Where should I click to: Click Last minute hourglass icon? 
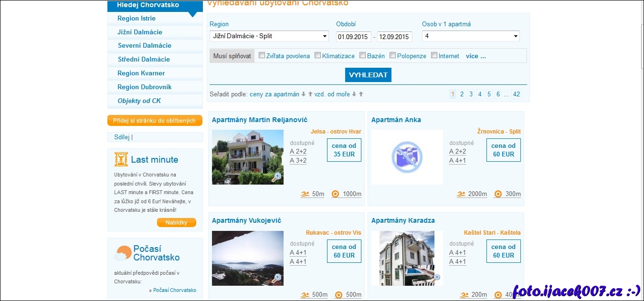point(121,159)
